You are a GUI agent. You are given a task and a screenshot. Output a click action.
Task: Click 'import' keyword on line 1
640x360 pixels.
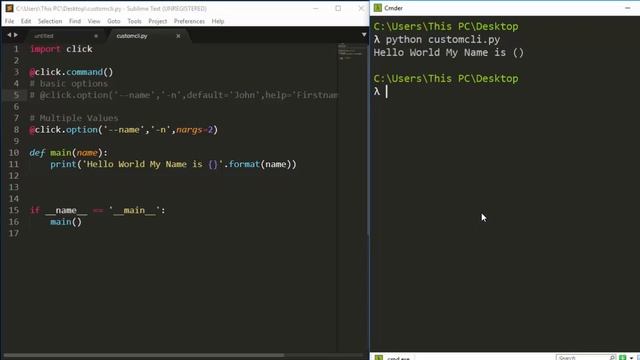coord(45,49)
